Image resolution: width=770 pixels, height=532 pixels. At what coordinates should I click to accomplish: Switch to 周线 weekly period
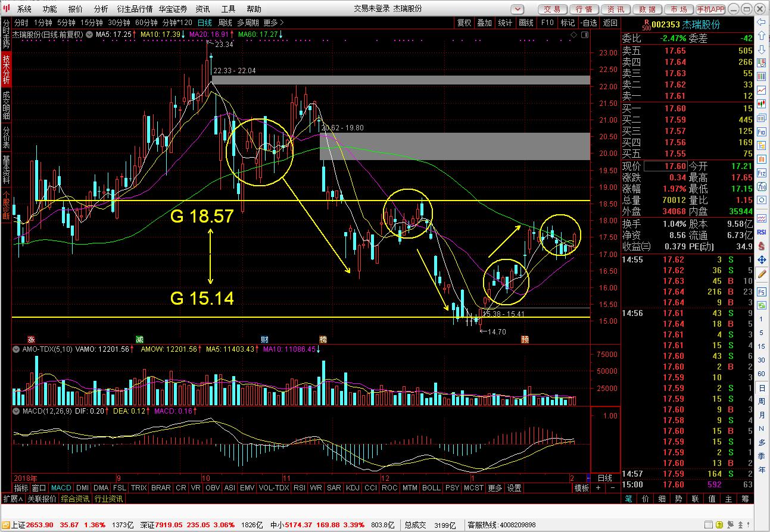pyautogui.click(x=225, y=23)
